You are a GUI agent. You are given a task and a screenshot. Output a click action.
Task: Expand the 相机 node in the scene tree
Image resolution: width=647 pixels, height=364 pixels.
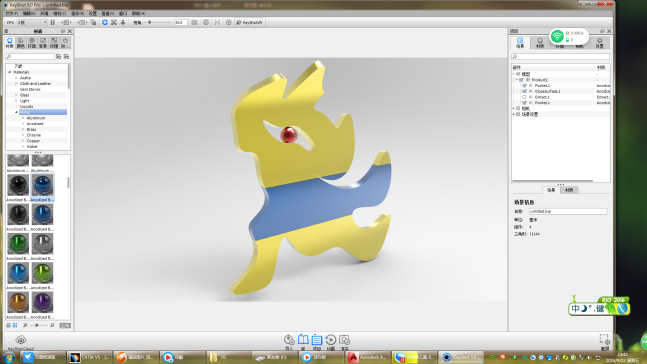[x=514, y=109]
